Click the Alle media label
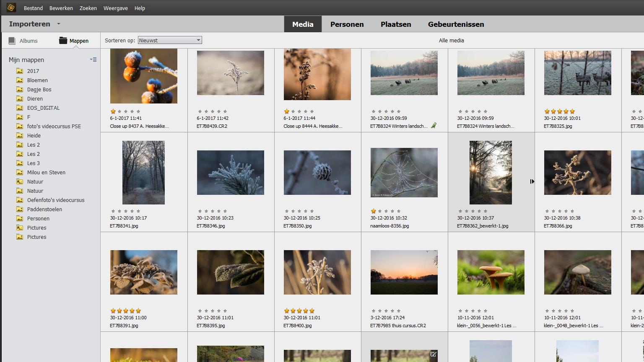644x362 pixels. coord(451,40)
